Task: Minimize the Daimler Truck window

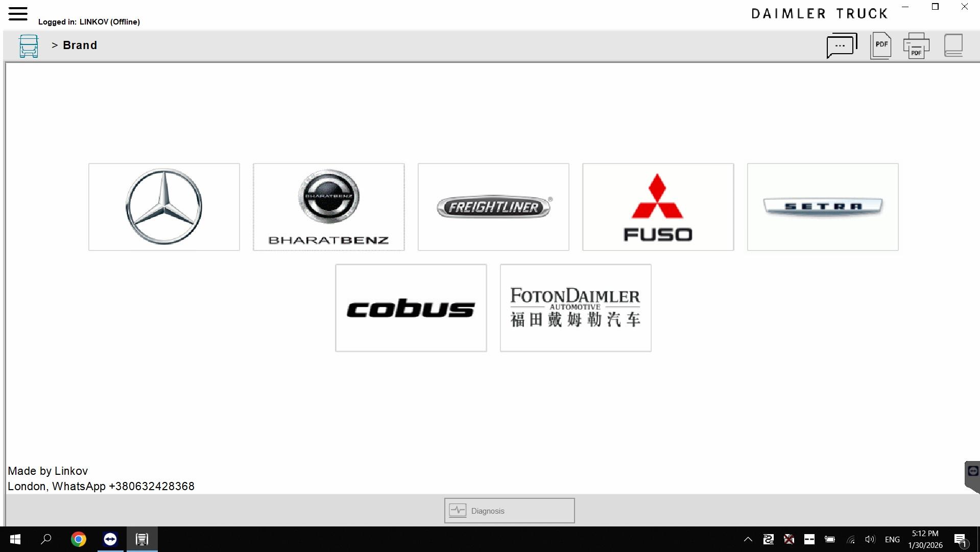Action: [905, 7]
